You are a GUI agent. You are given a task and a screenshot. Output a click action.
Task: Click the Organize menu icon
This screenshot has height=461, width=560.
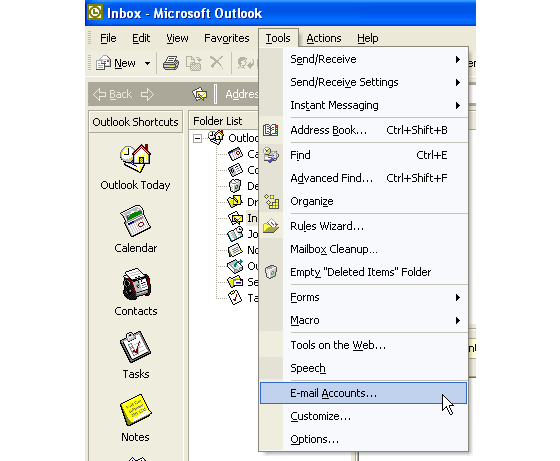[x=271, y=201]
